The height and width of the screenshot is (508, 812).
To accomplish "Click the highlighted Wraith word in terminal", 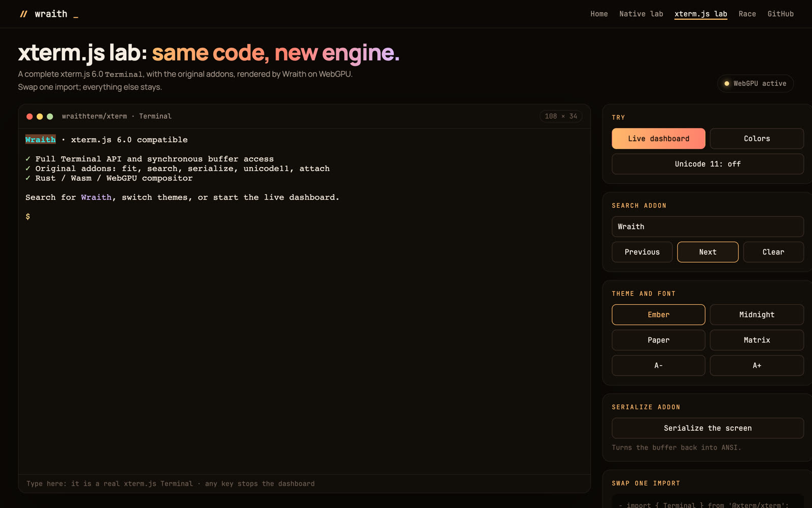I will point(41,140).
